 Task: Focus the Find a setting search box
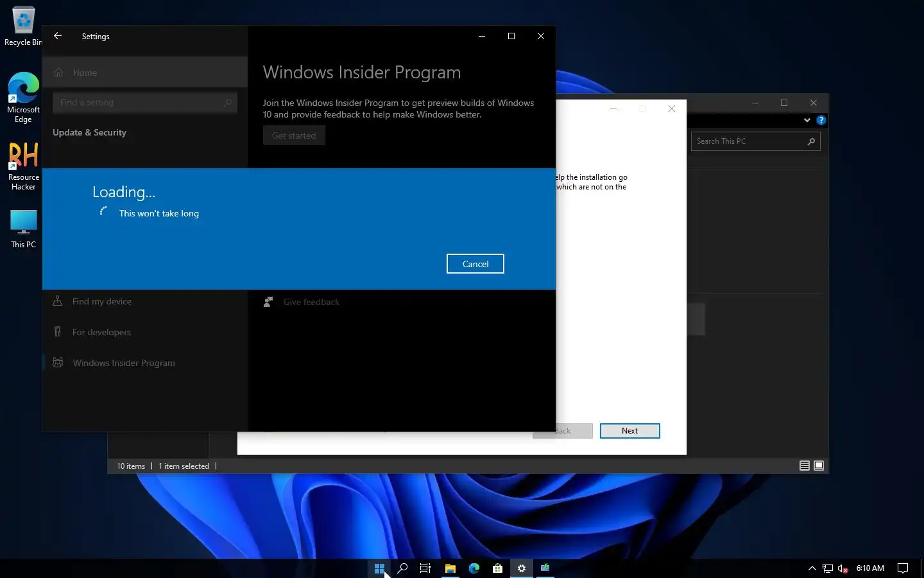[144, 102]
